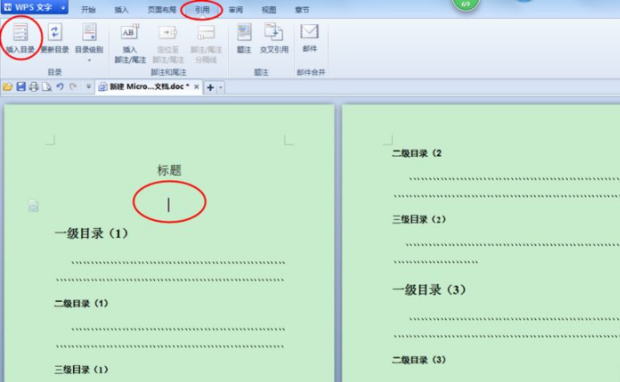
Task: Click the 插入脚注/尾注 AB icon
Action: [130, 32]
